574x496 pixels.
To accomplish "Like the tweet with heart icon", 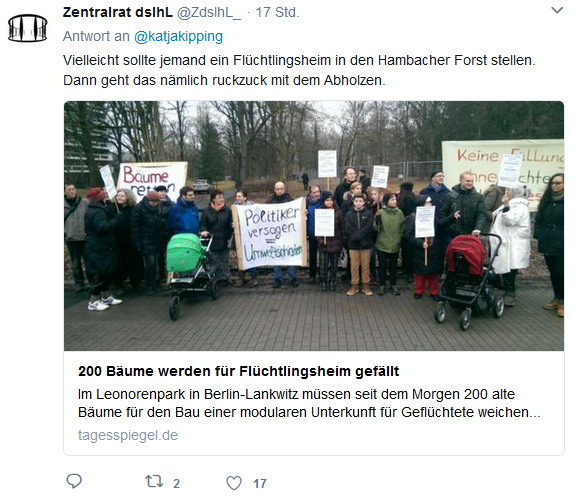I will (234, 483).
